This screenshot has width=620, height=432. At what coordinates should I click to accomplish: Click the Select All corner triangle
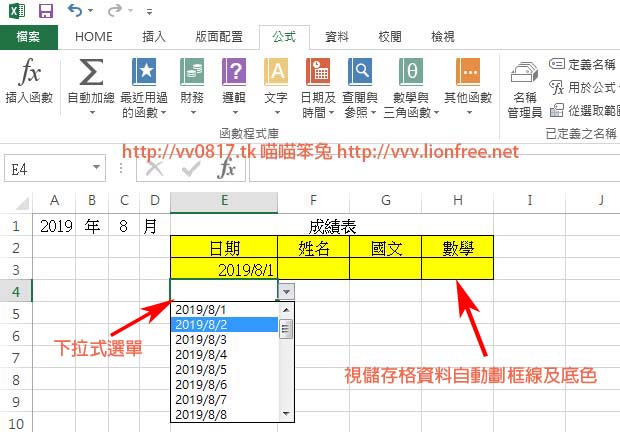[21, 202]
